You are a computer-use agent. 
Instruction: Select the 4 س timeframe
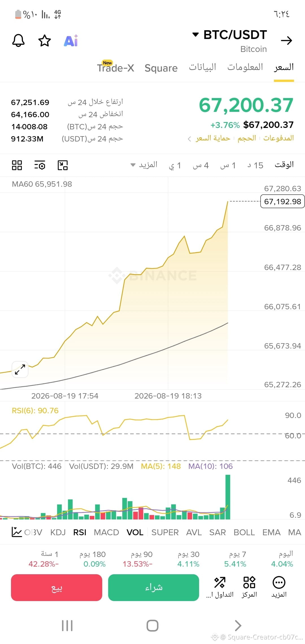pyautogui.click(x=201, y=166)
